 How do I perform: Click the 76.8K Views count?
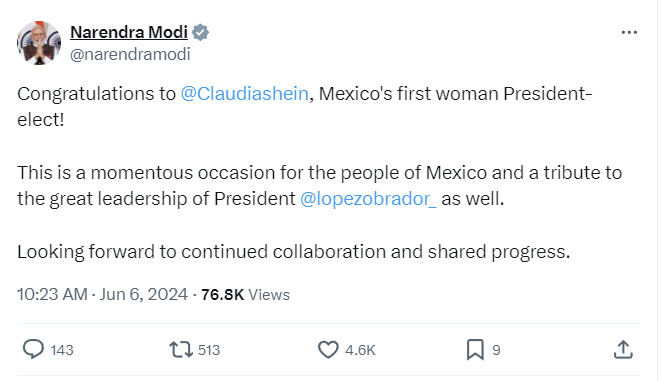[x=245, y=295]
